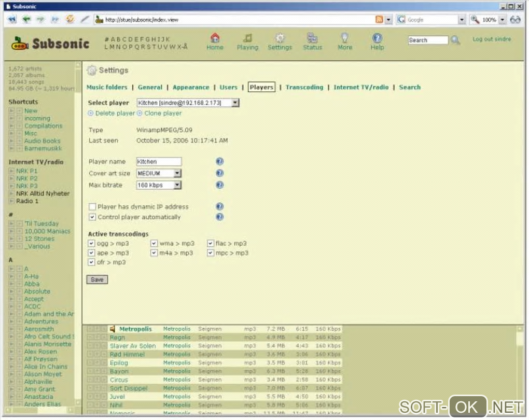
Task: Click the speaker icon beside Metropolis track
Action: tap(113, 329)
